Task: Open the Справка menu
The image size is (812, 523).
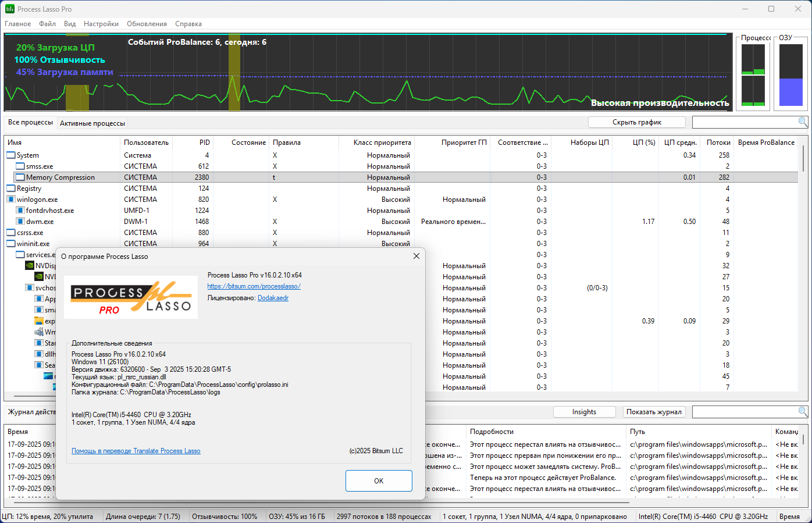Action: point(188,24)
